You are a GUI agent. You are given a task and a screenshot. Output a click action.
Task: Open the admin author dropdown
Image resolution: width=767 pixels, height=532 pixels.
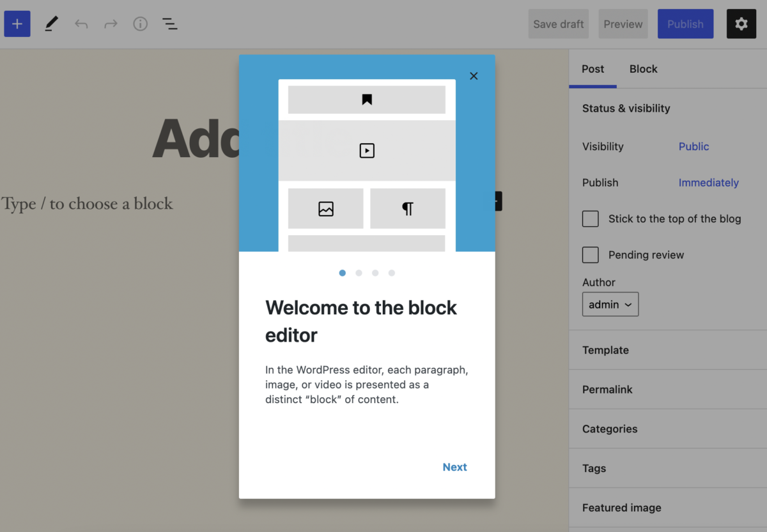click(610, 304)
